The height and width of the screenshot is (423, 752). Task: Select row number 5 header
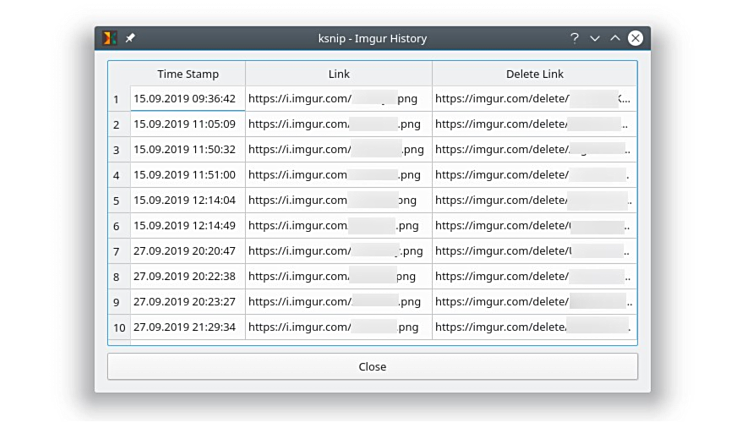(117, 200)
